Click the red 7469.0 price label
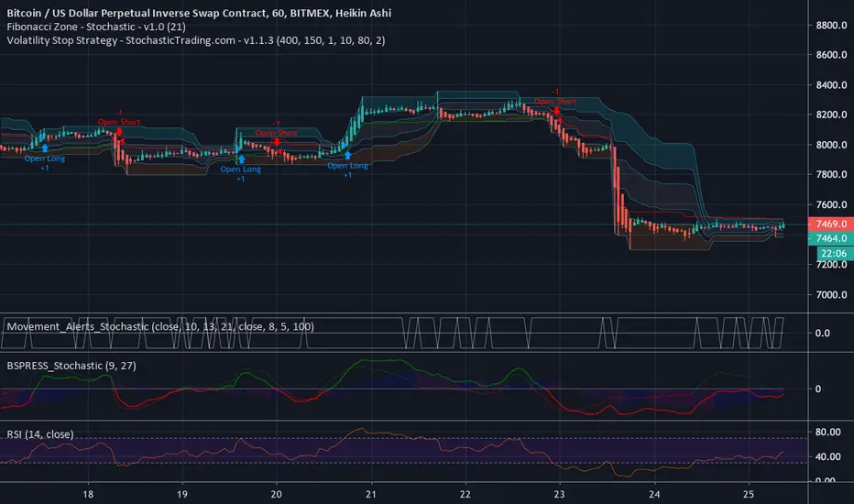Screen dimensions: 854x504 (x=830, y=224)
